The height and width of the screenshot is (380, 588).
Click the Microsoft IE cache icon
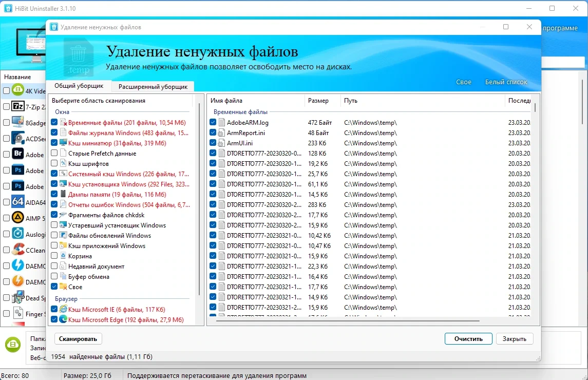(63, 309)
